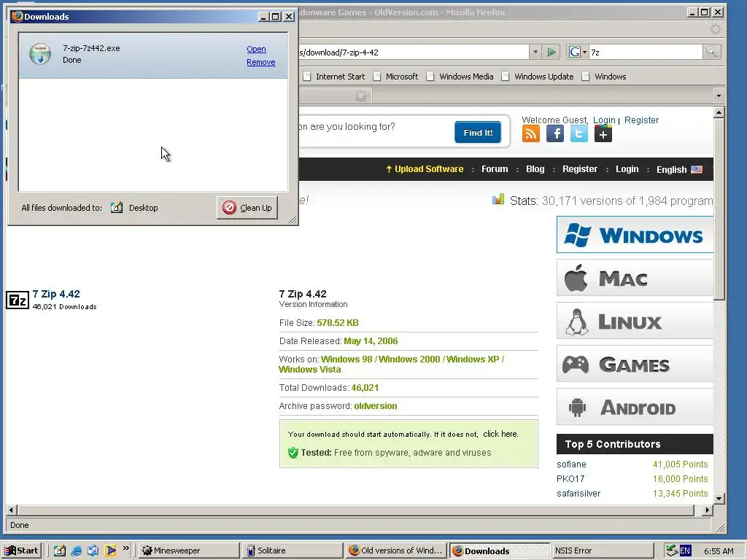
Task: Click the Twitter icon
Action: click(578, 134)
